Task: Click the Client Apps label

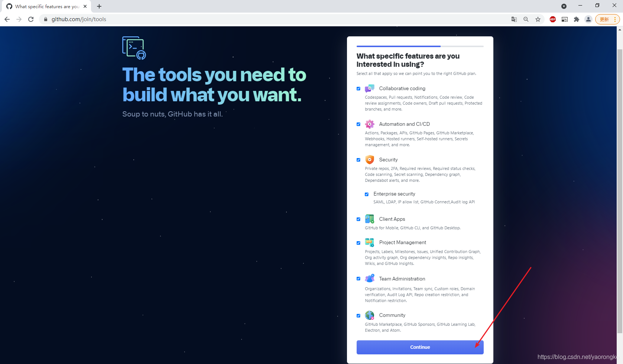Action: 392,219
